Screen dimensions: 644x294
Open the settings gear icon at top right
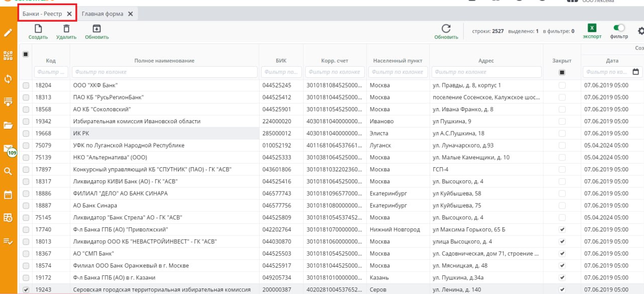(640, 31)
